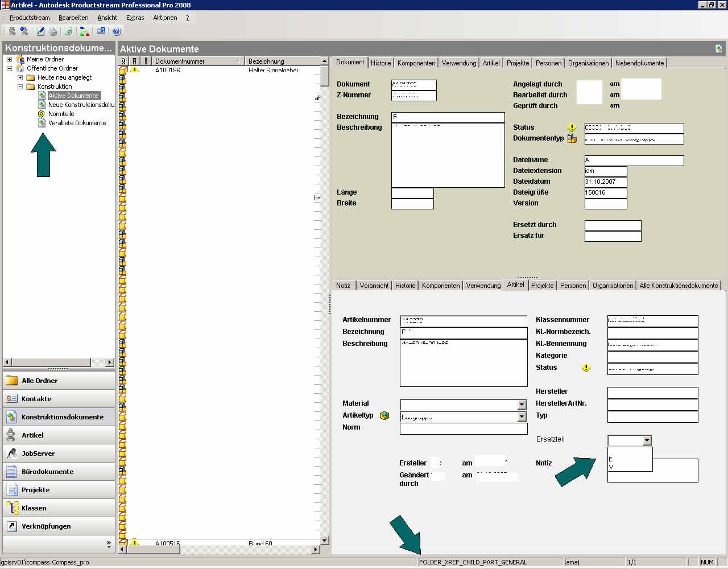This screenshot has height=569, width=728.
Task: Click the Kategorie input field
Action: 652,357
